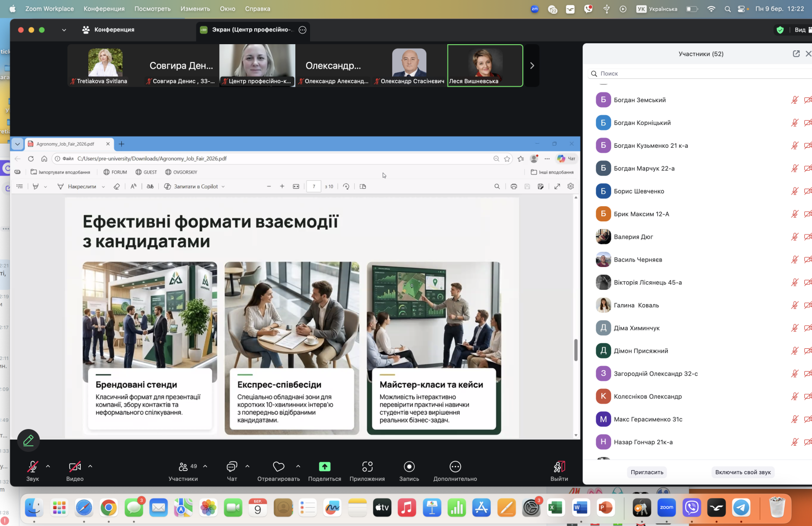The image size is (812, 526).
Task: Unmute microphone via Звук button
Action: [32, 467]
